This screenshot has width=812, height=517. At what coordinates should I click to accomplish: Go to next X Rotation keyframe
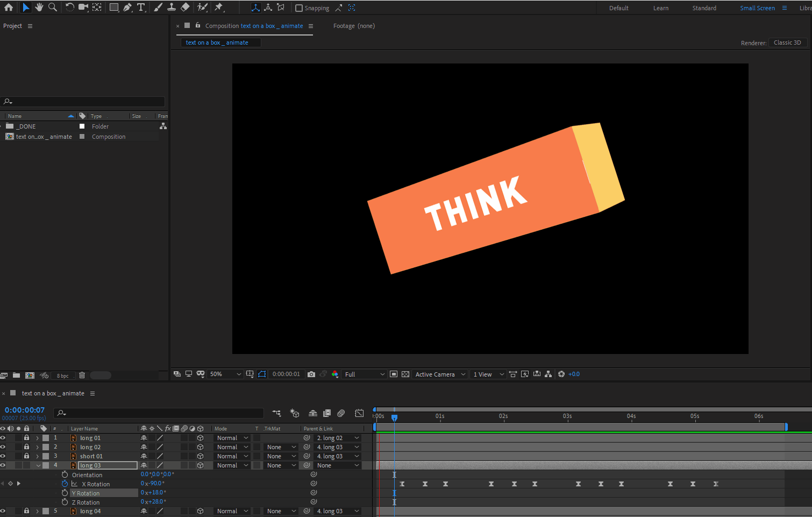pos(19,484)
